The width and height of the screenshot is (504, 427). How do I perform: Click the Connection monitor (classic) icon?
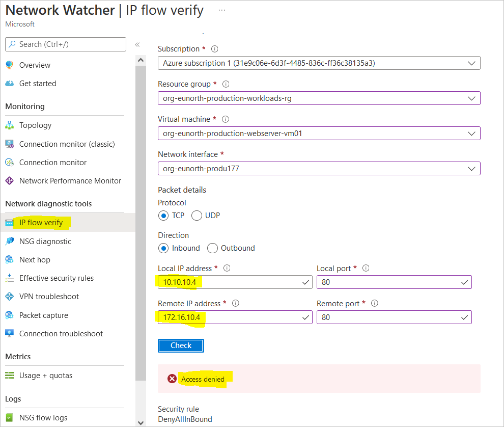[9, 144]
